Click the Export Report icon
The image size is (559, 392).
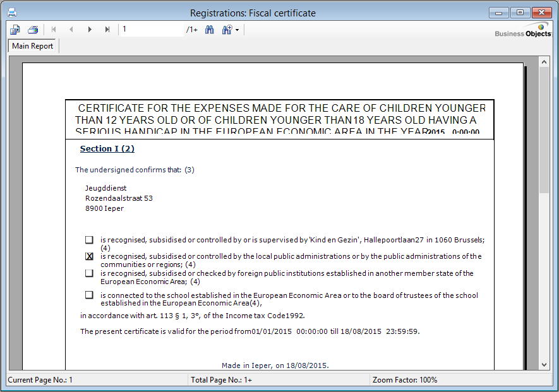pyautogui.click(x=15, y=30)
